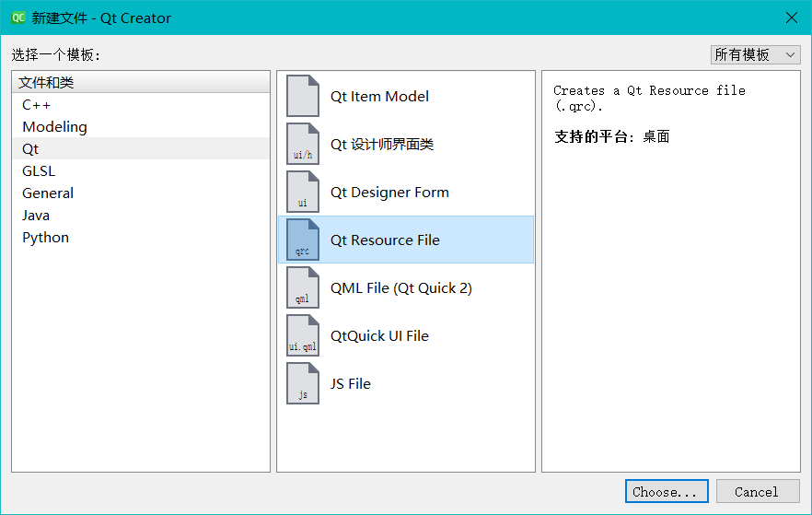Click the 支持的平台: 桌面 text
Screen dimensions: 812x515
pyautogui.click(x=612, y=136)
